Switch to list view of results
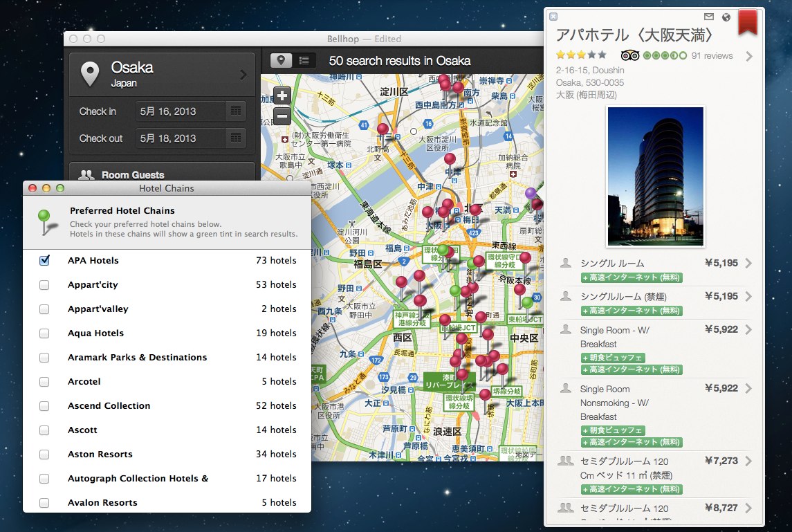The image size is (792, 532). click(304, 60)
